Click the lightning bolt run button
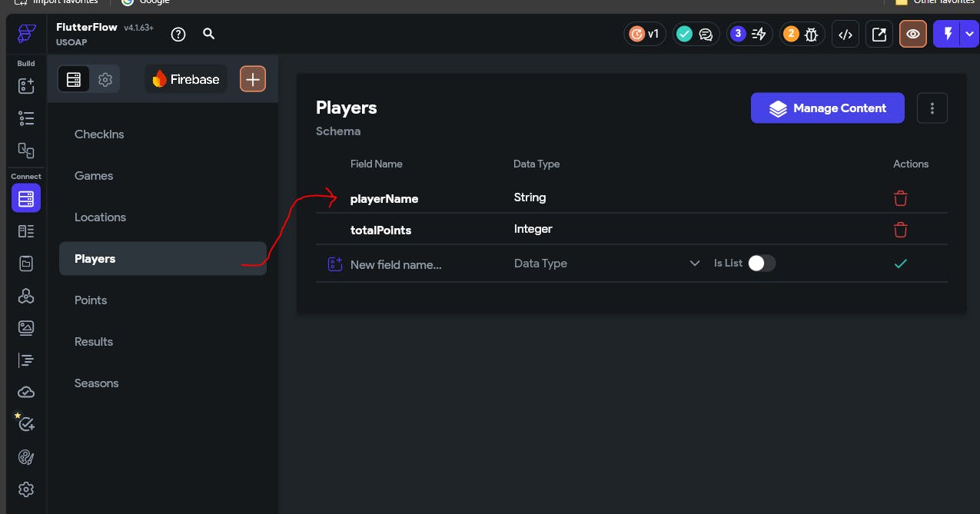 coord(947,34)
